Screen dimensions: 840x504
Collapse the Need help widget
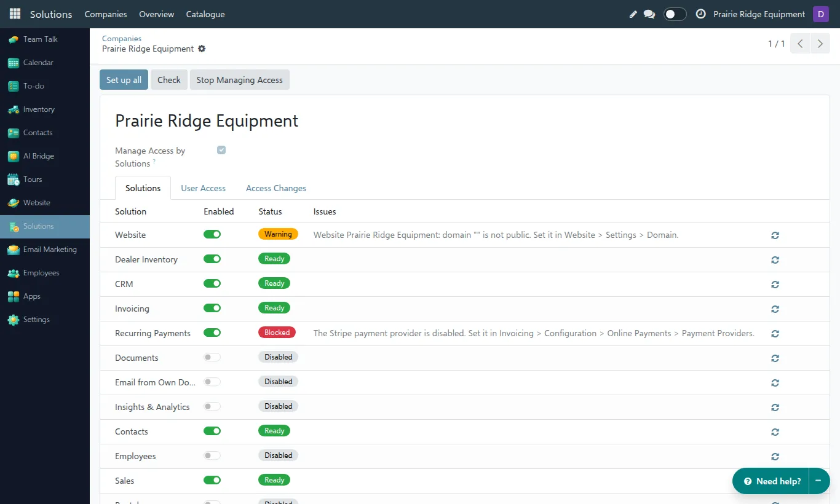point(818,481)
